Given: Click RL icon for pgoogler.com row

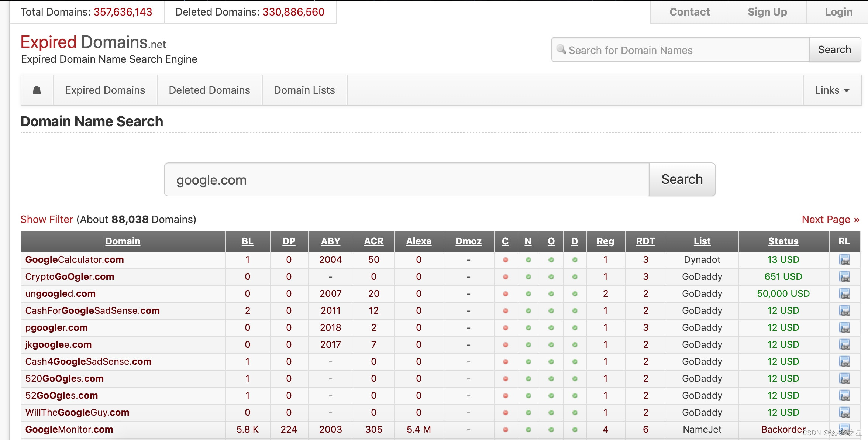Looking at the screenshot, I should point(844,328).
